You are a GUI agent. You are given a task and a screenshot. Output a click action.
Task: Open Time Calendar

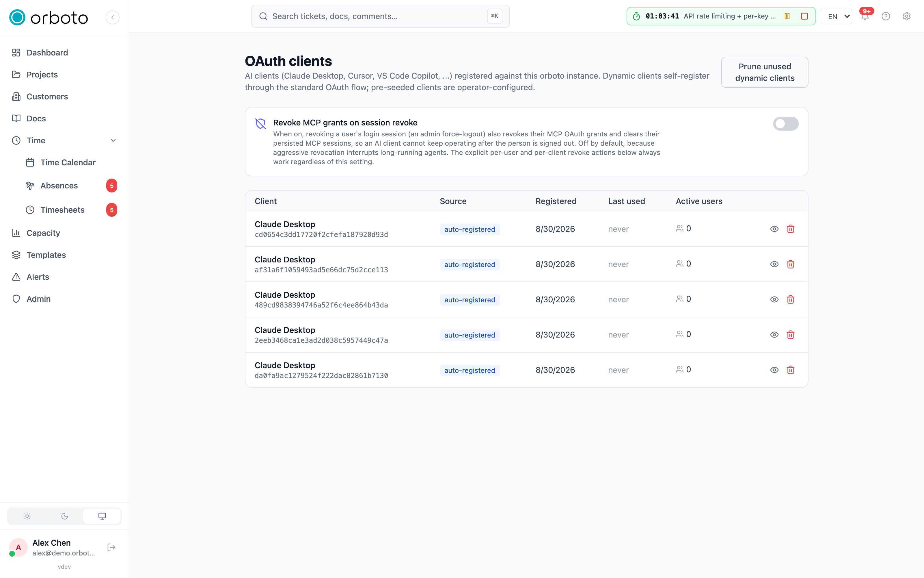(x=71, y=162)
